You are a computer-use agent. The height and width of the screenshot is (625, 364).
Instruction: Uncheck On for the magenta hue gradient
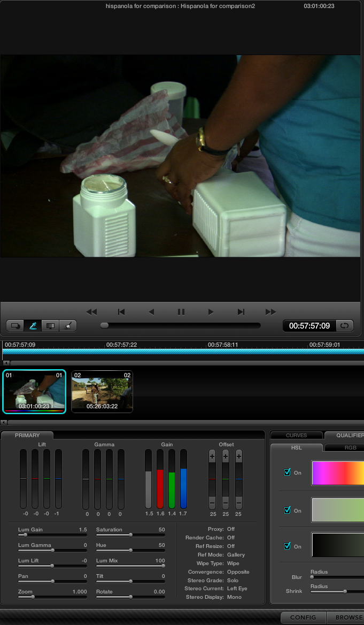click(287, 472)
